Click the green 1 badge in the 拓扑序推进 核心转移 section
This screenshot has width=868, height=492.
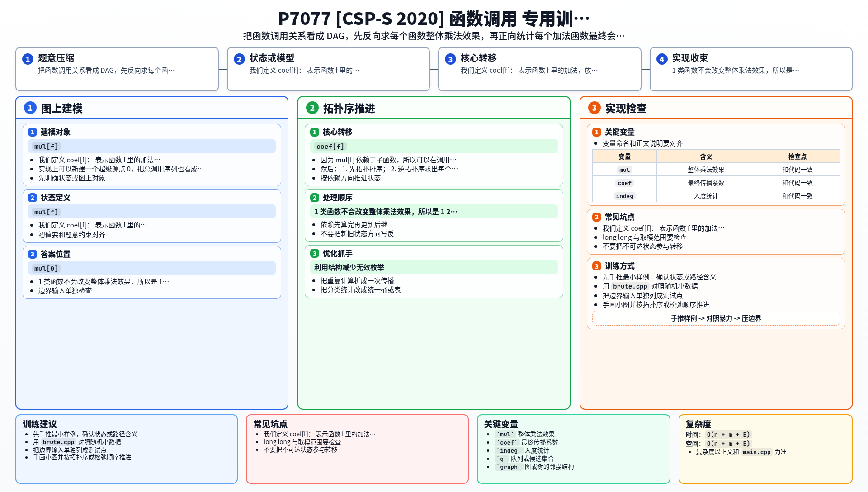pyautogui.click(x=315, y=132)
